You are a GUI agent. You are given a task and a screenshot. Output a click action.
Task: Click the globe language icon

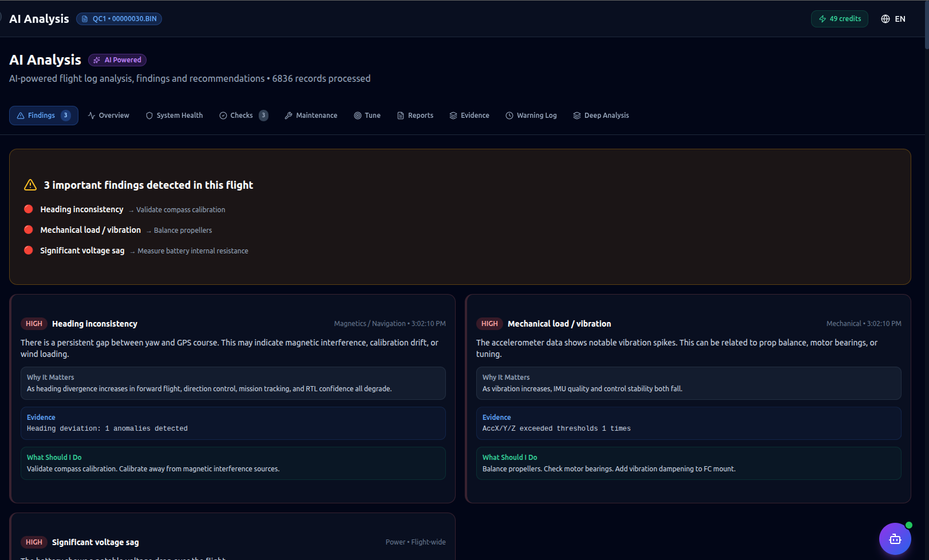point(885,19)
